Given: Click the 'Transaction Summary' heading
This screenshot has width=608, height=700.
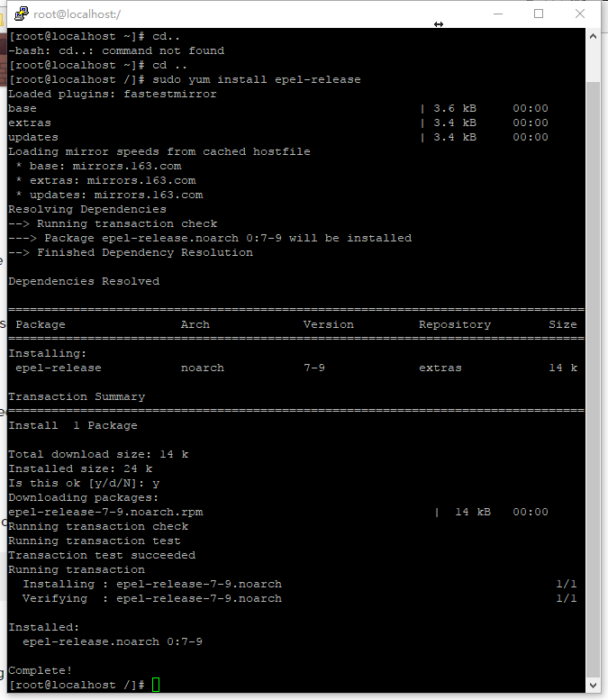Looking at the screenshot, I should [x=77, y=396].
